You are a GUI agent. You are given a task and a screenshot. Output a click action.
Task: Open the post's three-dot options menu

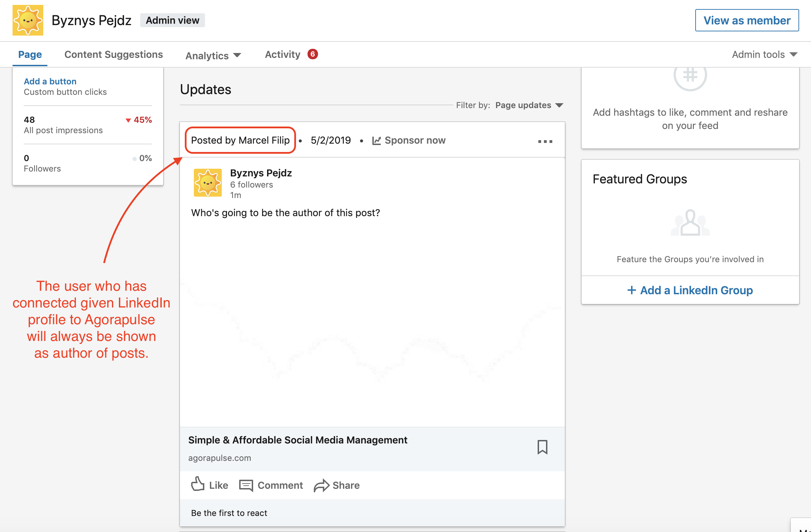click(x=545, y=141)
